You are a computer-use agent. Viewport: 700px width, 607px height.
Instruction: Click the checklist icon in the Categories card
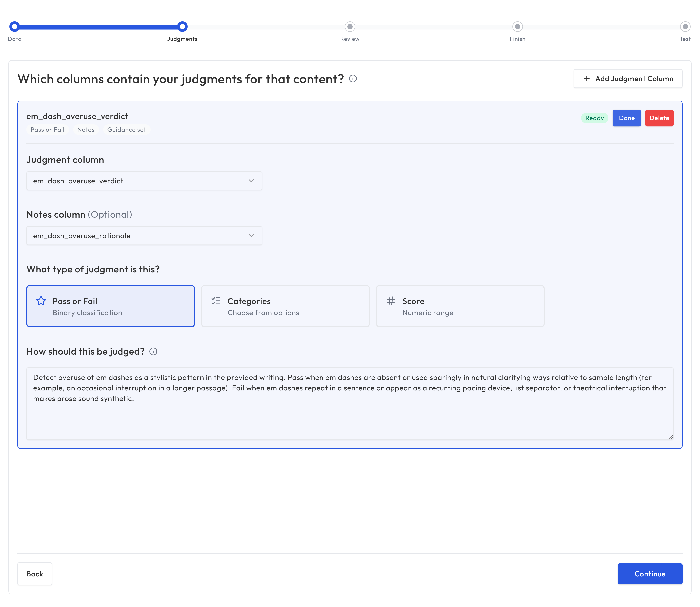[x=215, y=301]
